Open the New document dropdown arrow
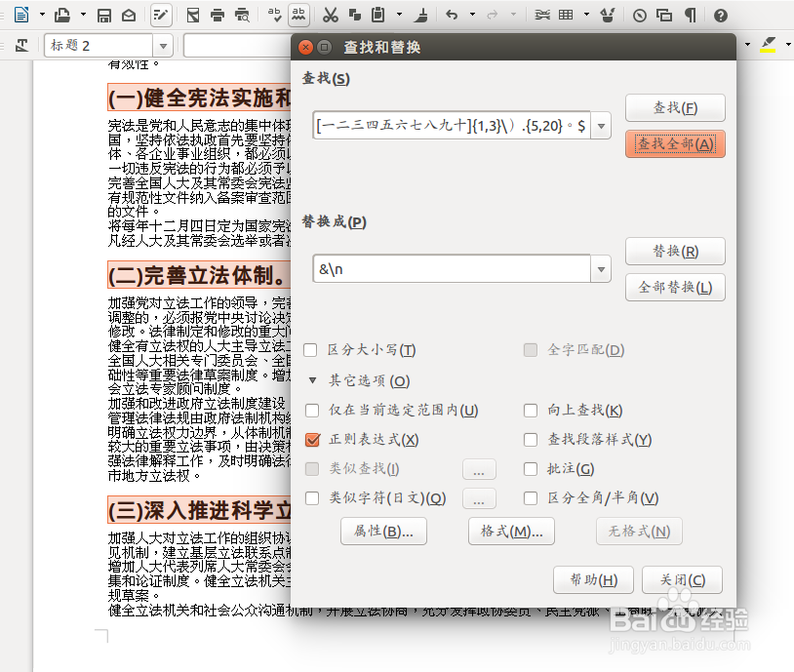The image size is (794, 672). point(42,16)
